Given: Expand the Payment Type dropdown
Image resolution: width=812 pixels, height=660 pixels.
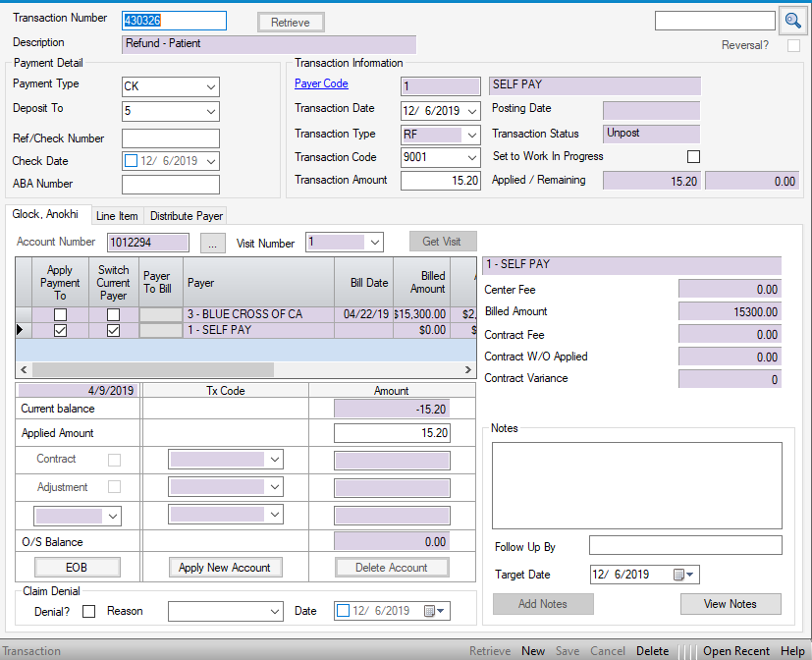Looking at the screenshot, I should click(212, 86).
